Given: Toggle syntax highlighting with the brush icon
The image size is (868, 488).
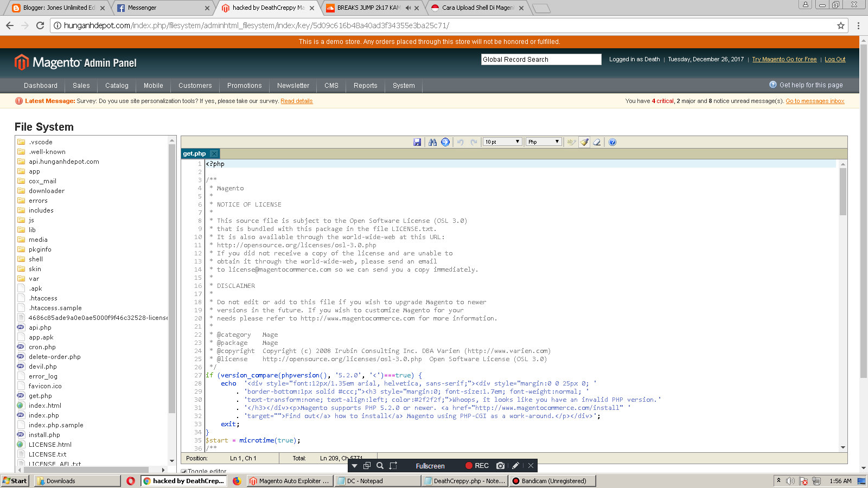Looking at the screenshot, I should coord(584,142).
